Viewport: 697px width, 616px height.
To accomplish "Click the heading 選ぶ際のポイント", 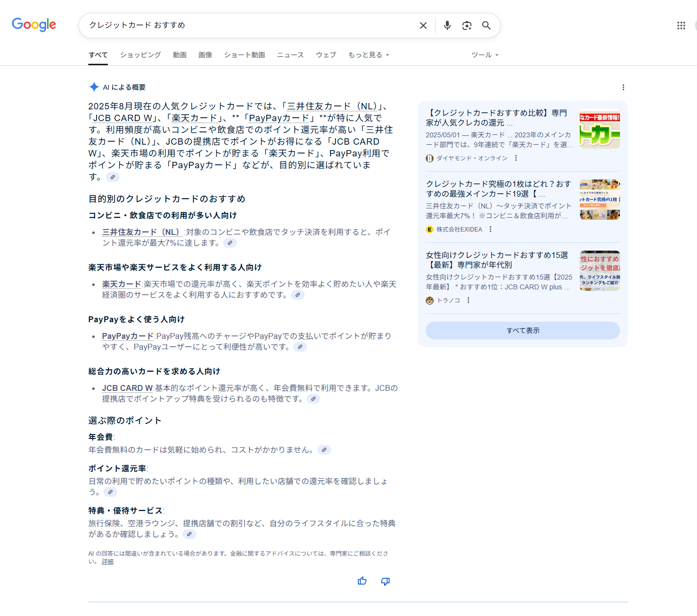I will [125, 420].
